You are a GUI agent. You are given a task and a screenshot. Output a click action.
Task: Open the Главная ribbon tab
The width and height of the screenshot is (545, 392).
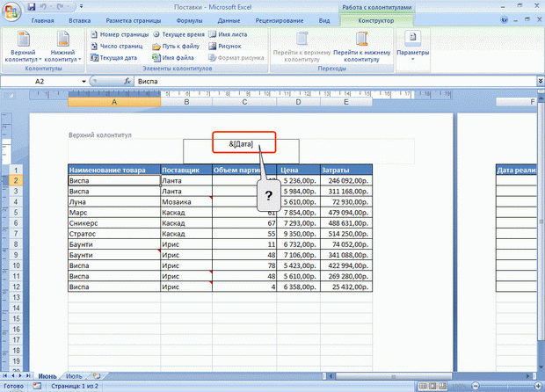(x=42, y=20)
